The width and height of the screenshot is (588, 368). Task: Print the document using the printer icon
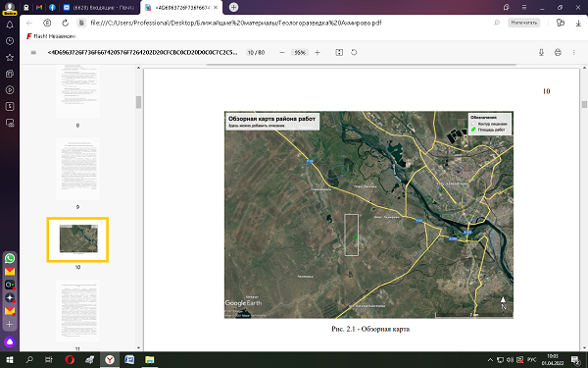coord(558,53)
